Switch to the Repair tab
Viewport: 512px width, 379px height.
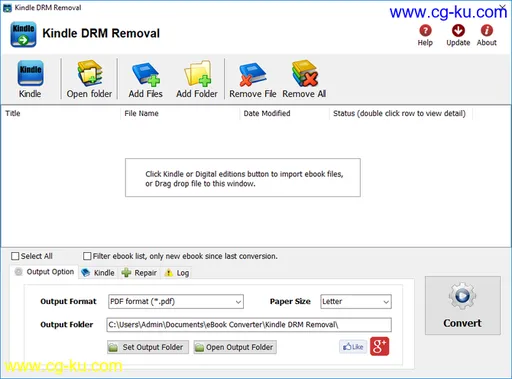pyautogui.click(x=139, y=273)
